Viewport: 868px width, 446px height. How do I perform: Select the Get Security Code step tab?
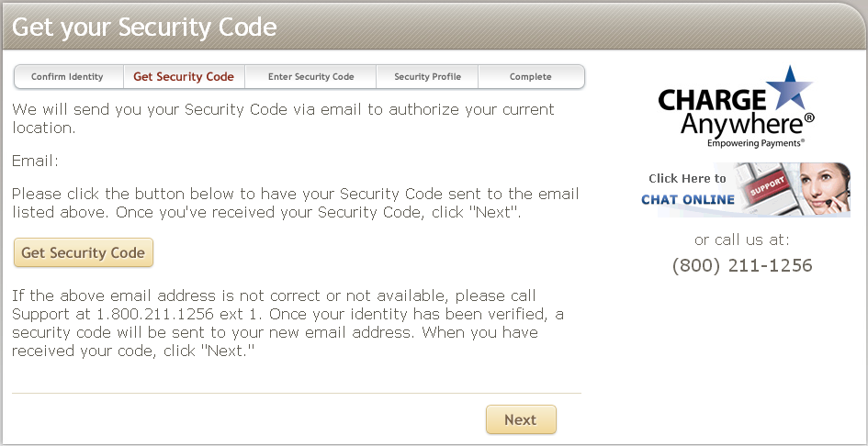click(184, 77)
